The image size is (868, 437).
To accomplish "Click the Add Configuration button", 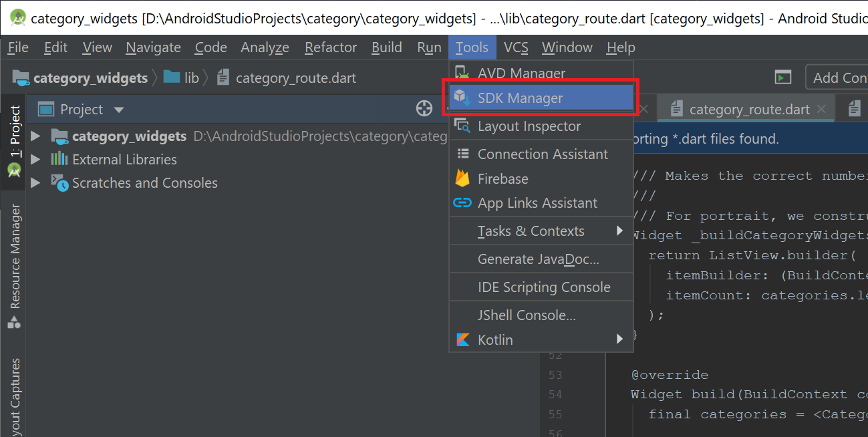I will point(837,77).
